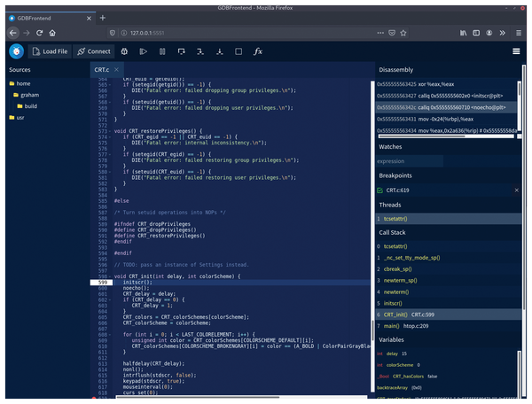The image size is (532, 404).
Task: Open the app hamburger menu
Action: 516,51
